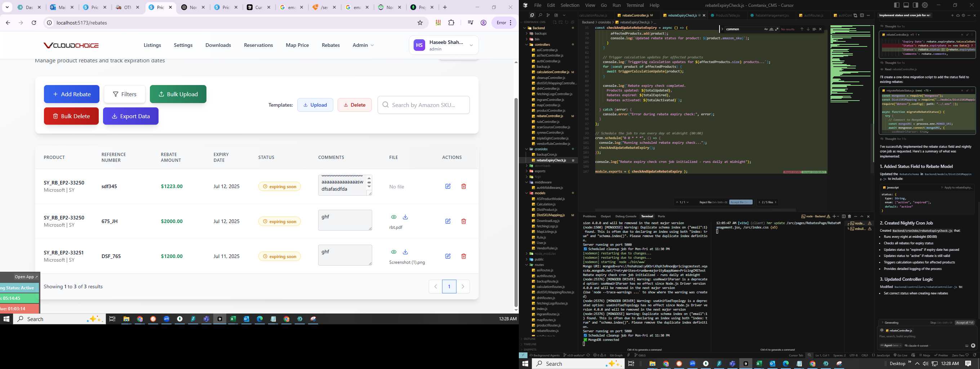This screenshot has height=369, width=980.
Task: Go to Reservations in site navigation
Action: click(x=258, y=45)
